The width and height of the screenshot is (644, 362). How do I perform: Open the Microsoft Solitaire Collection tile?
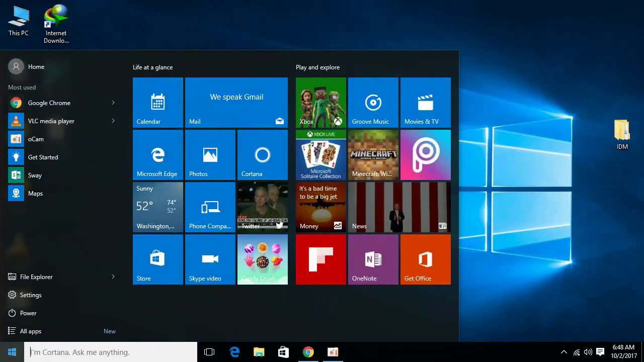(321, 155)
